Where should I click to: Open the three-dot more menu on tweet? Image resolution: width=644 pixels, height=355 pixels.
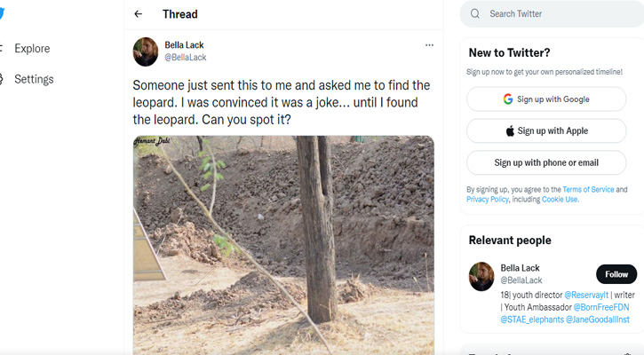429,45
